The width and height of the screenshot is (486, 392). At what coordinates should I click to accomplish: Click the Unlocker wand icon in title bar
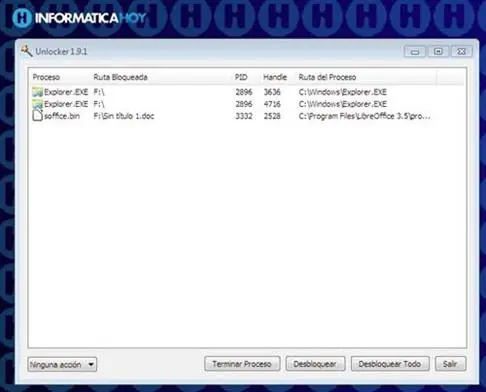(27, 51)
